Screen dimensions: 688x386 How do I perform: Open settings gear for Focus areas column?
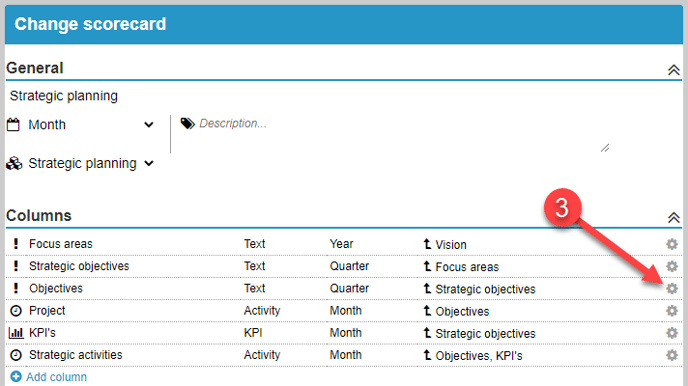click(672, 244)
